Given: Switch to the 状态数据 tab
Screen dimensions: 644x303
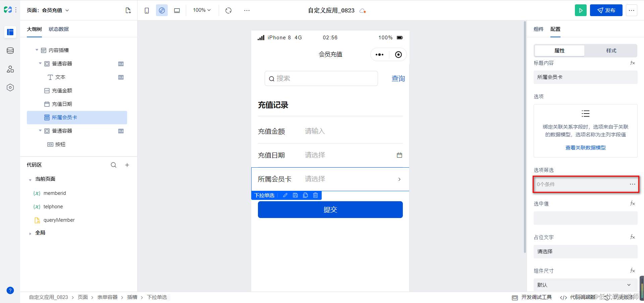Looking at the screenshot, I should click(59, 29).
